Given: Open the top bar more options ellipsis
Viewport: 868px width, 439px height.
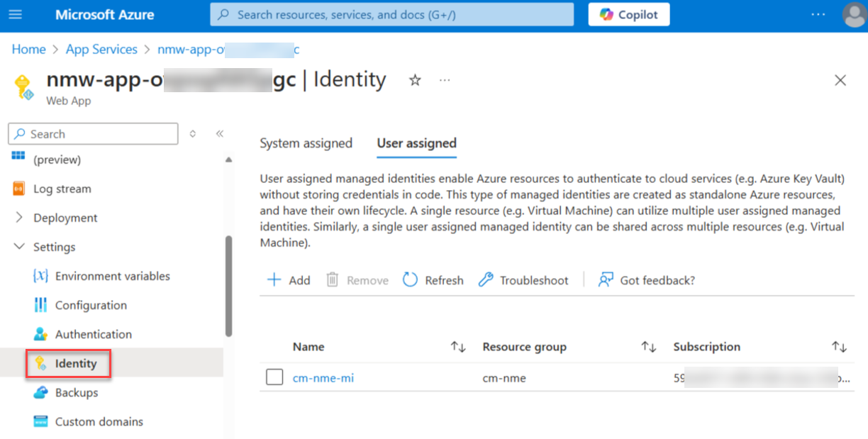Looking at the screenshot, I should tap(818, 14).
